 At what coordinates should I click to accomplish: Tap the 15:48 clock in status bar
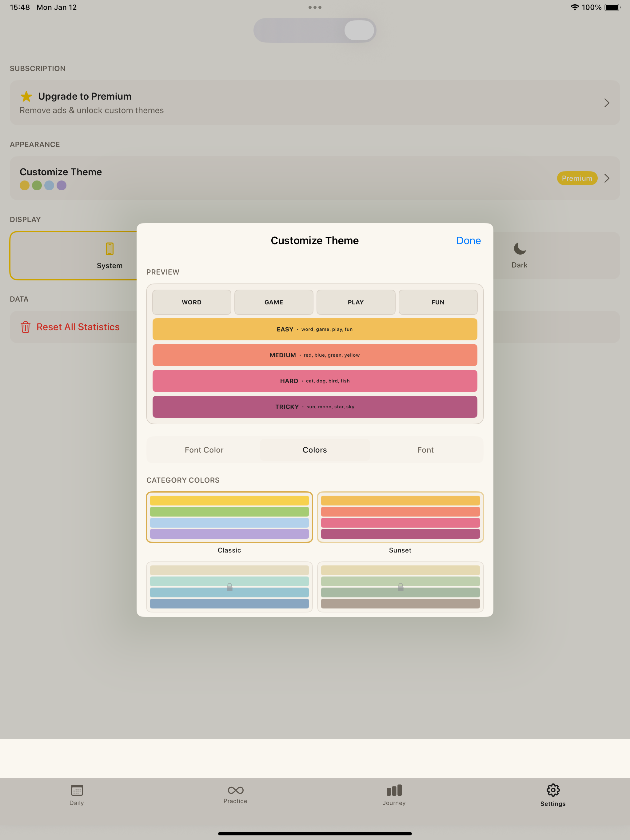coord(20,7)
